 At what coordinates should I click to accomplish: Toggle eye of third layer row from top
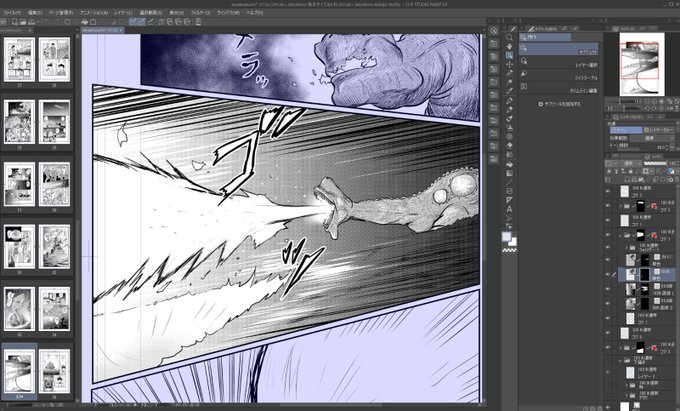(607, 220)
